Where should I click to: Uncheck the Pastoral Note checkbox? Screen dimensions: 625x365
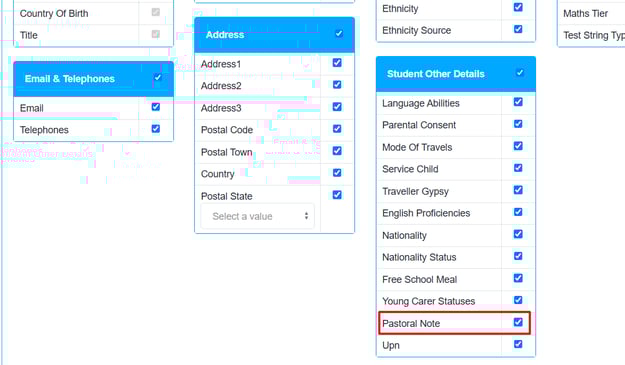[x=518, y=322]
